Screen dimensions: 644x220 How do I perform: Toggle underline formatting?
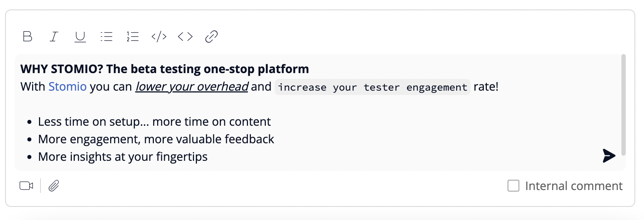80,37
